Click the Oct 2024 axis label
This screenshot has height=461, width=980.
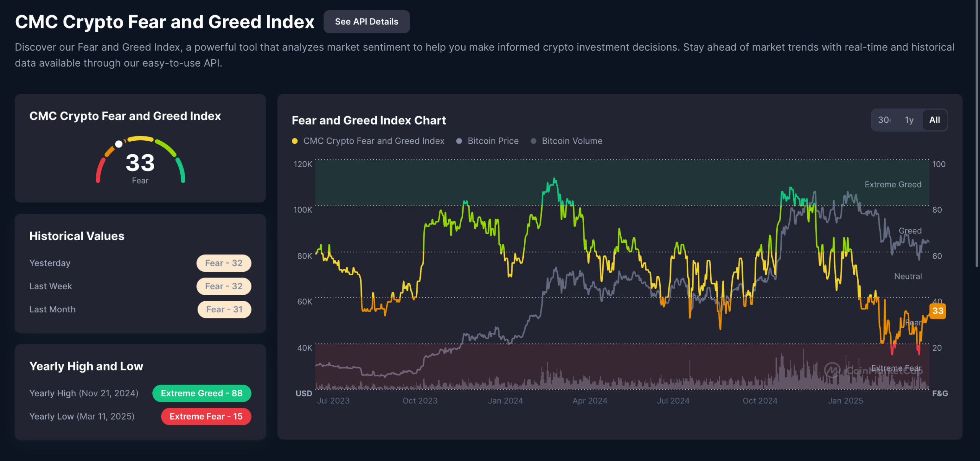pos(760,401)
